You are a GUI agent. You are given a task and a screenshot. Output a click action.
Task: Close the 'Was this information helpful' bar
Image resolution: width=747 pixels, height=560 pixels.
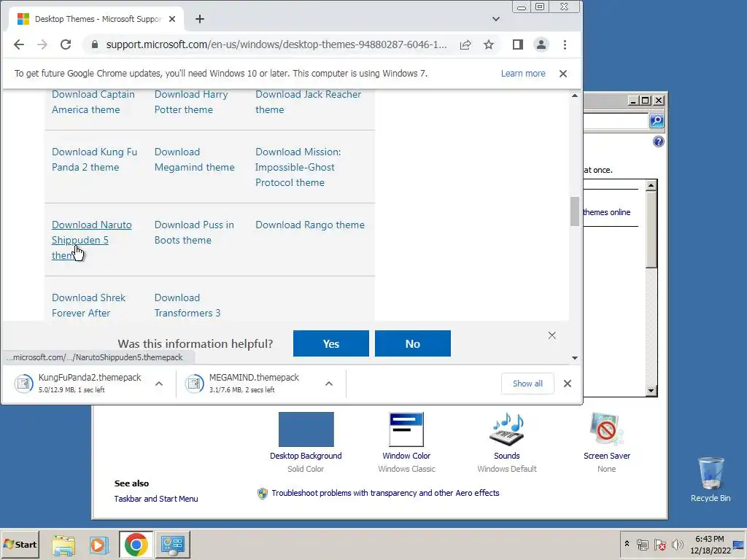pos(551,335)
